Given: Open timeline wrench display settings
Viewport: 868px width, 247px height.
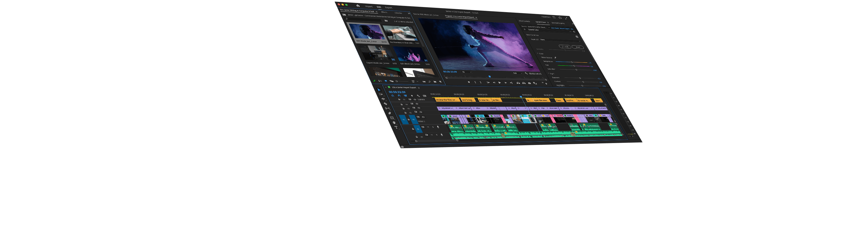Looking at the screenshot, I should 418,96.
